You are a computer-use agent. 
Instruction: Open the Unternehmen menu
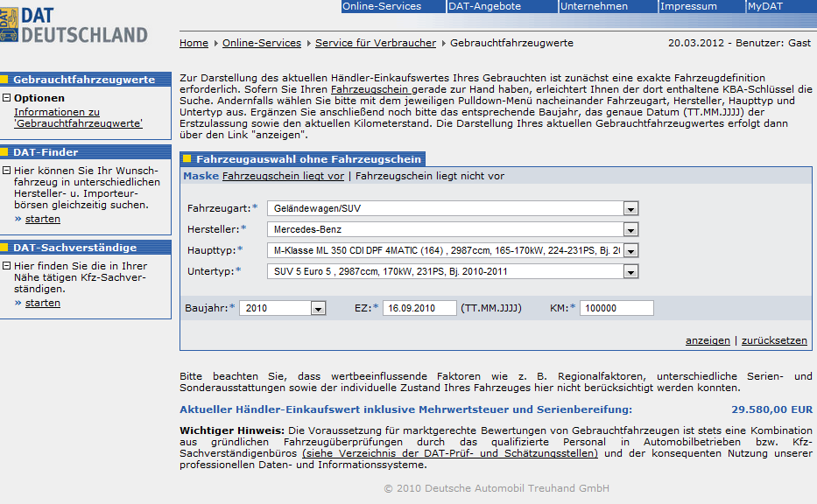[x=608, y=6]
